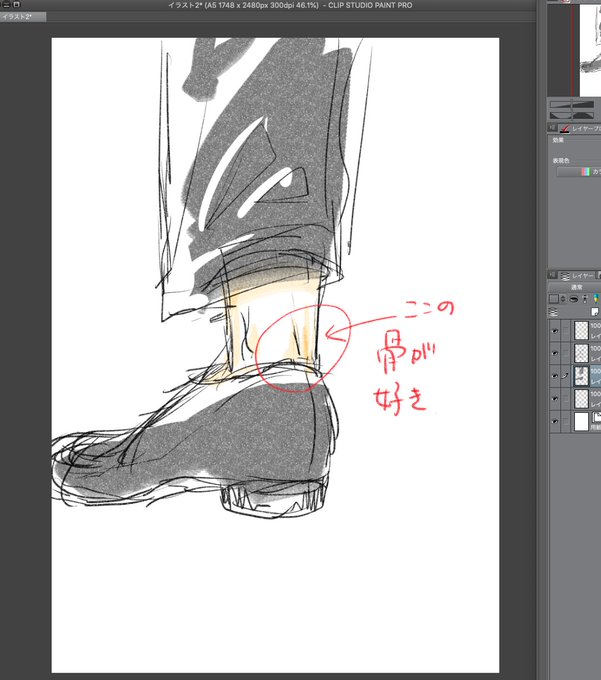The image size is (601, 680).
Task: Collapse the Layer panel via corner icon
Action: point(552,275)
